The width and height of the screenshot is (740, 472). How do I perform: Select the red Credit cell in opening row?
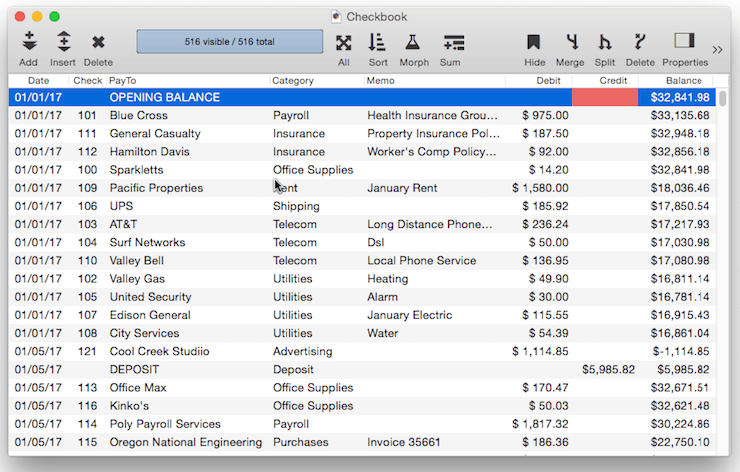tap(604, 98)
